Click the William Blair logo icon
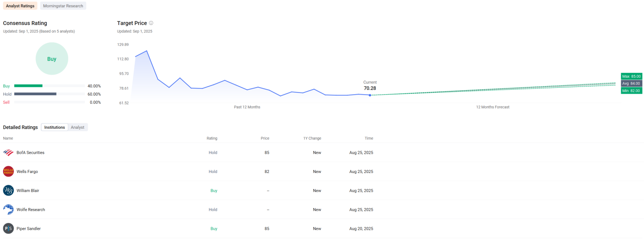Screen dimensions: 644x239 pyautogui.click(x=8, y=190)
